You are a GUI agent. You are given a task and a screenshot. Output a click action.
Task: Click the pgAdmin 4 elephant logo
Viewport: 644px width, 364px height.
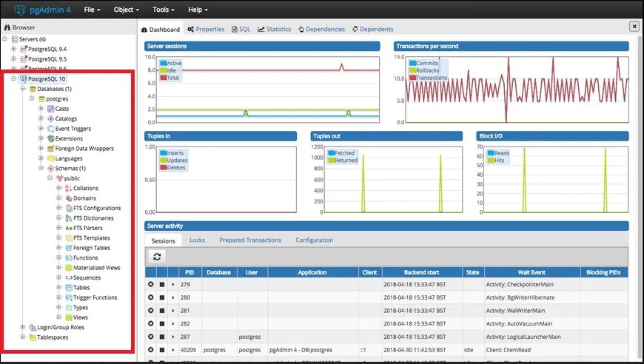(20, 10)
